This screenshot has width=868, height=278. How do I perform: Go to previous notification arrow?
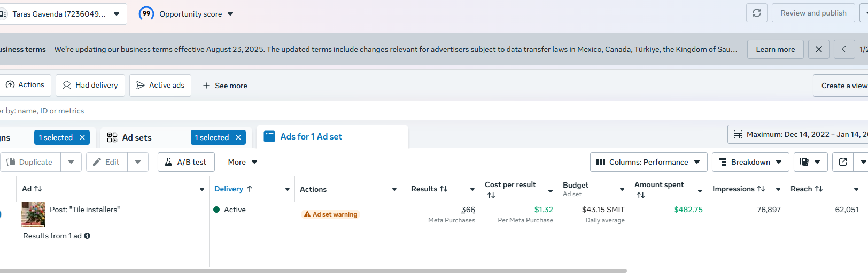(x=843, y=49)
